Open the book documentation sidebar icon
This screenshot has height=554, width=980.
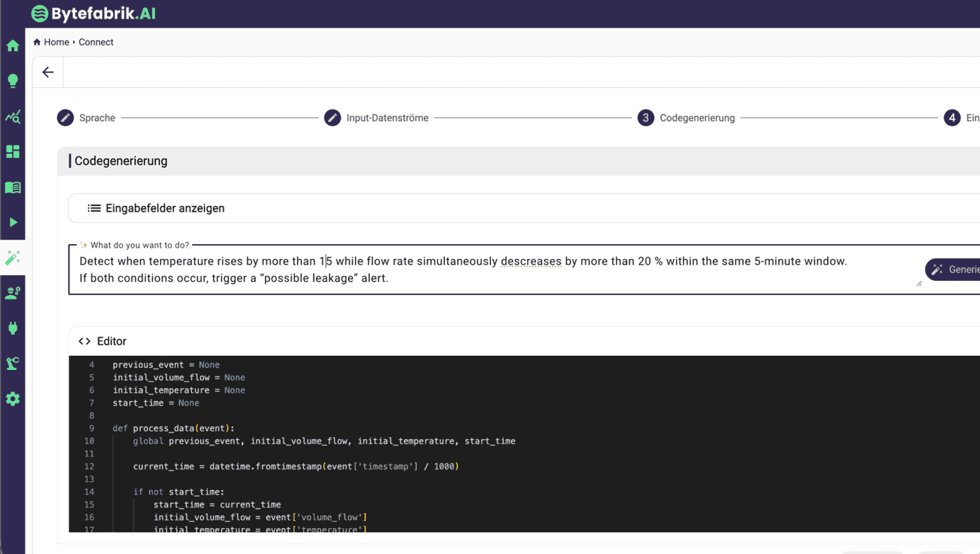[x=13, y=187]
